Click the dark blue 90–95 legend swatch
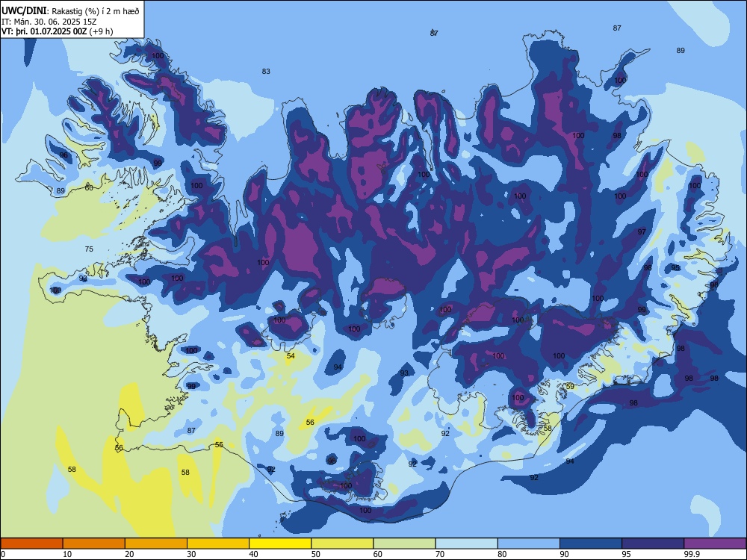Viewport: 747px width, 560px height. (x=591, y=544)
